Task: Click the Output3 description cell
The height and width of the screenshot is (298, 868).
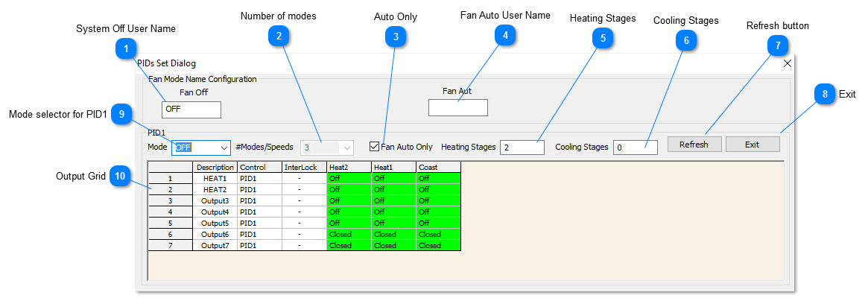Action: pos(215,200)
